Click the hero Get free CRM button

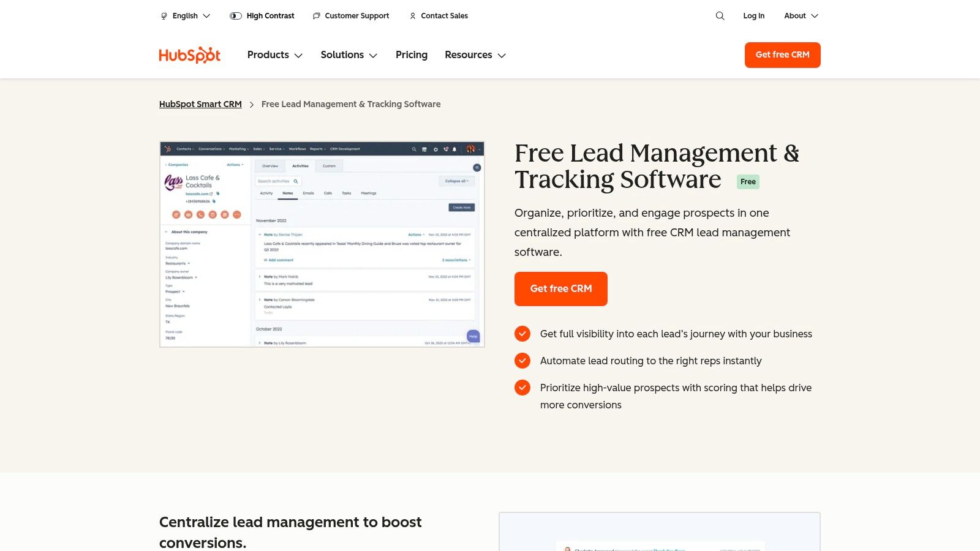point(560,288)
